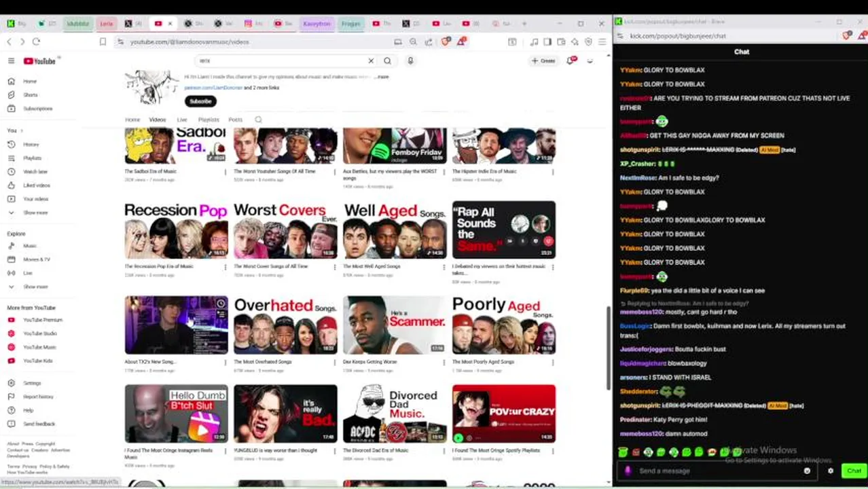Open options menu for The Sadboi Era of Music

[x=225, y=172]
